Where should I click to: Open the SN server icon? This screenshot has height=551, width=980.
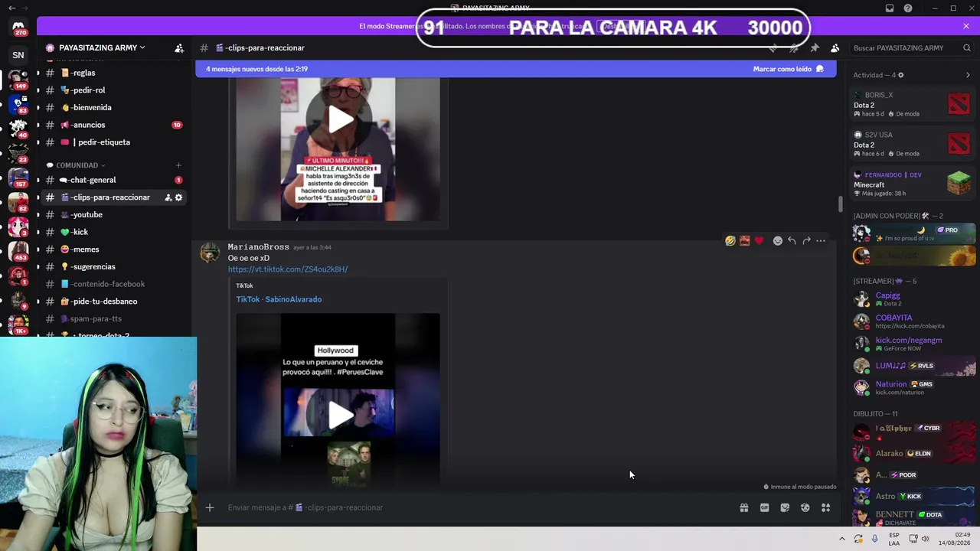(x=18, y=55)
